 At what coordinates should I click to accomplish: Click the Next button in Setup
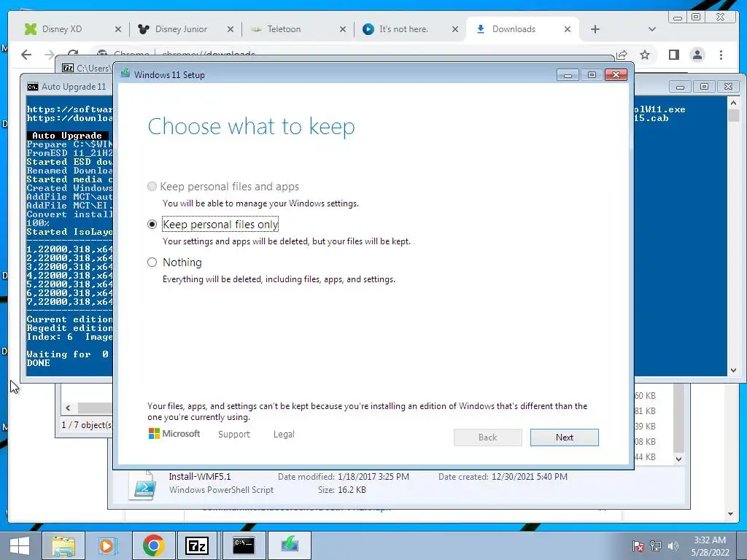click(564, 437)
